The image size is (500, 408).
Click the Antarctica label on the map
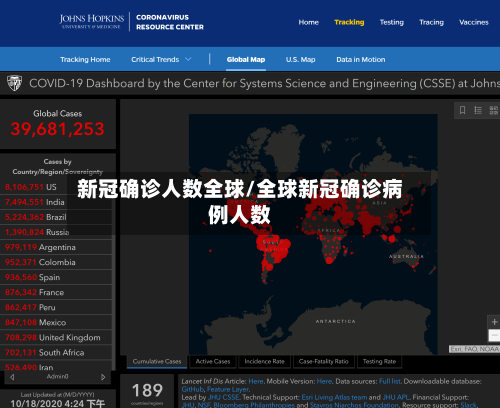tap(336, 321)
